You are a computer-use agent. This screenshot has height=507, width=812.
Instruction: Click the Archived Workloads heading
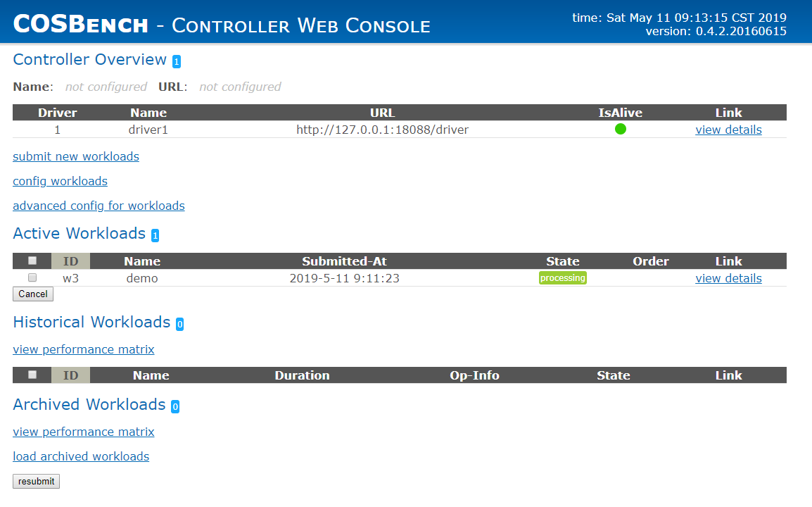click(x=89, y=404)
